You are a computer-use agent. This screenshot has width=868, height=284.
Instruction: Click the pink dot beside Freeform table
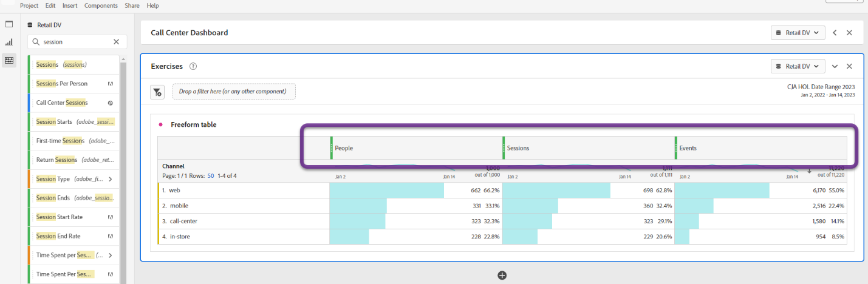coord(161,124)
